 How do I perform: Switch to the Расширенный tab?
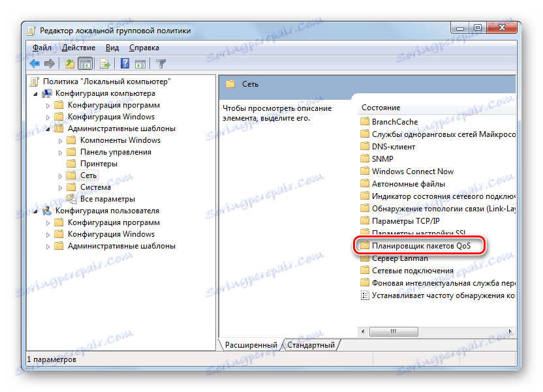[251, 345]
